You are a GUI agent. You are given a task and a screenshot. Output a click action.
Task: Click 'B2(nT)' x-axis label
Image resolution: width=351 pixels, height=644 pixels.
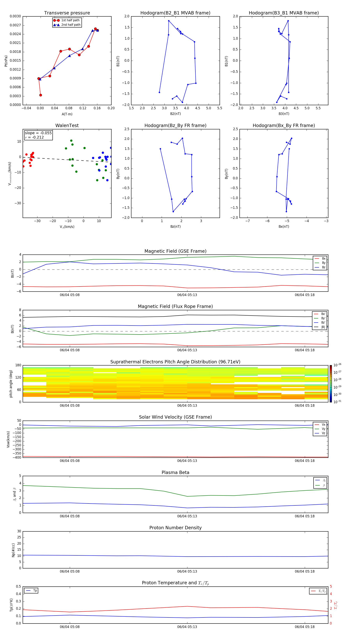point(175,114)
